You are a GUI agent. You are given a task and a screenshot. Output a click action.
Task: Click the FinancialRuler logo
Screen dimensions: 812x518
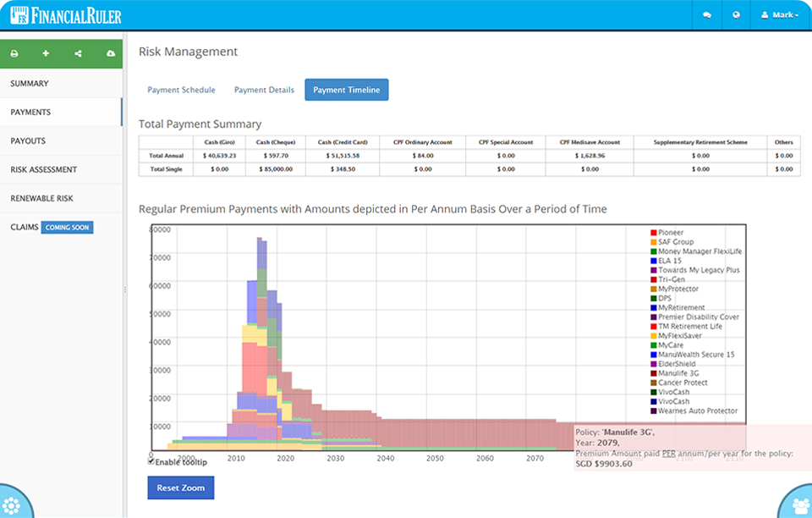[x=66, y=15]
